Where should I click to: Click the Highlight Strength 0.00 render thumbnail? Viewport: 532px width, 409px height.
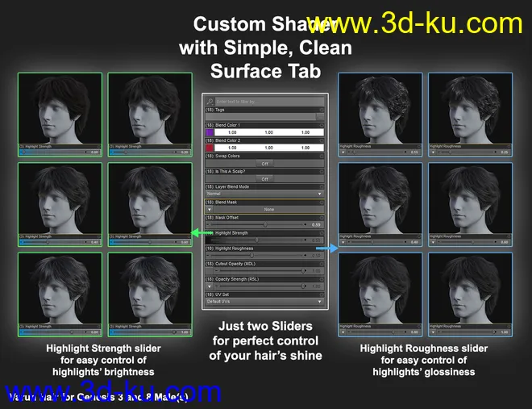(x=60, y=108)
